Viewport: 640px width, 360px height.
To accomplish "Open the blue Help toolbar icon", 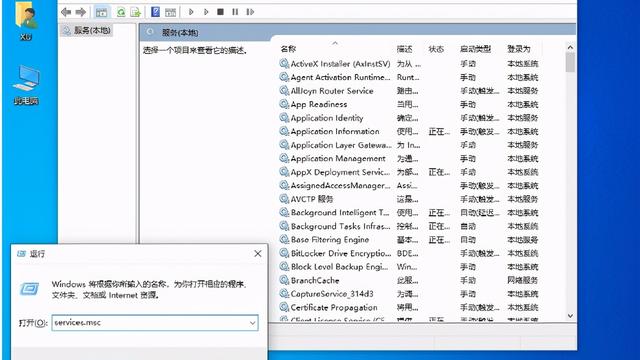I will (x=156, y=12).
